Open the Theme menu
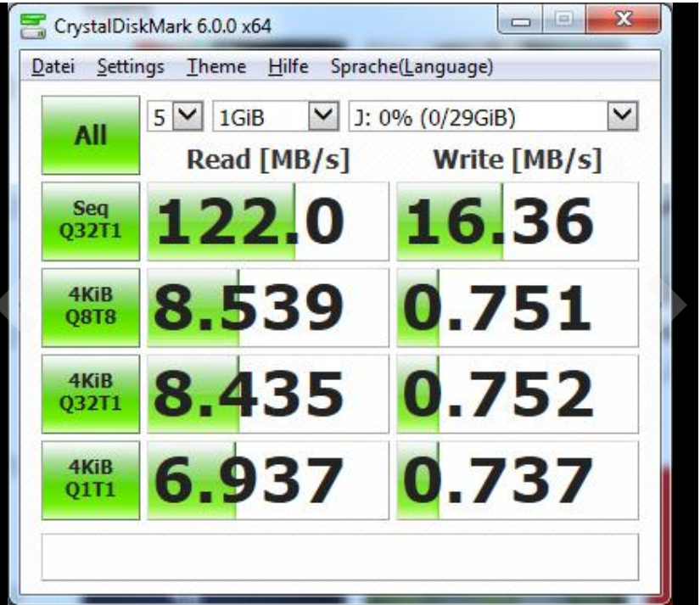 [x=216, y=66]
